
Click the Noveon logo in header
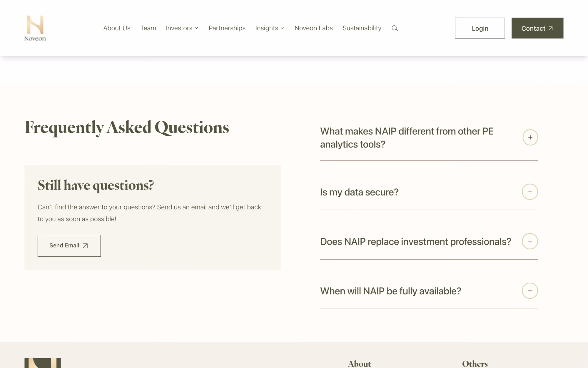[35, 28]
